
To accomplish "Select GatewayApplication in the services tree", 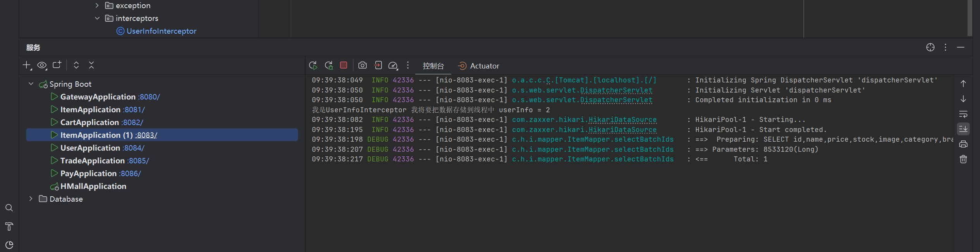I will coord(98,97).
